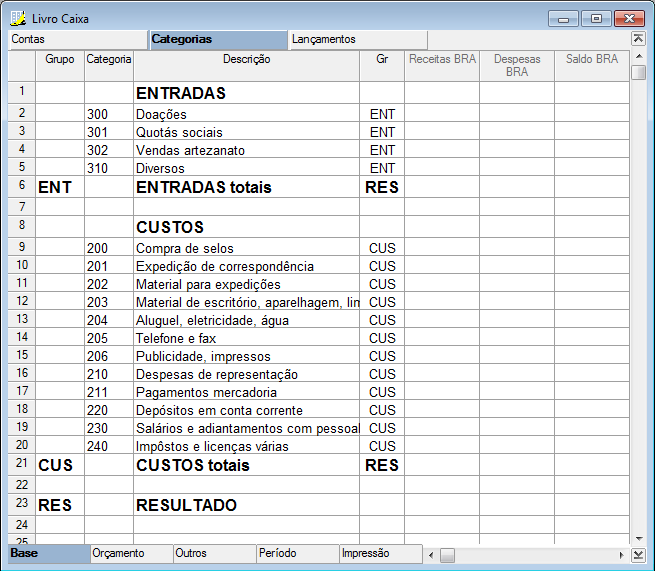The image size is (655, 571).
Task: Click the Receitas BRA column header
Action: tap(441, 59)
